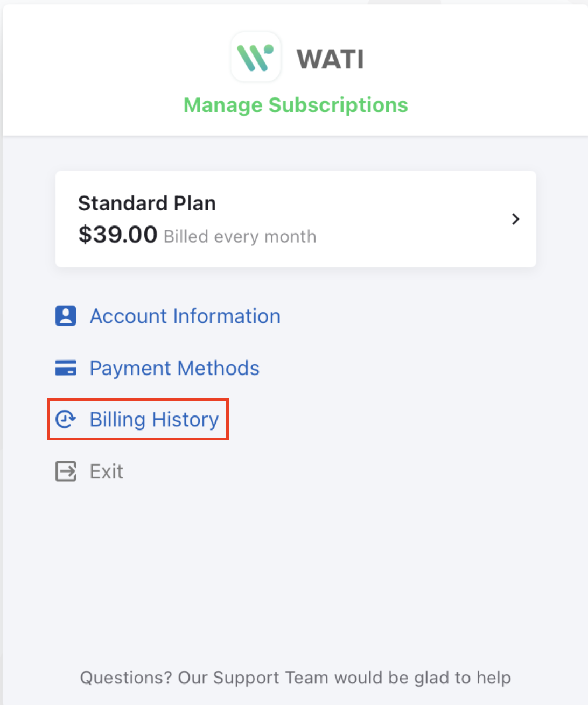Click the Payment Methods card icon
The image size is (588, 705).
pyautogui.click(x=66, y=368)
